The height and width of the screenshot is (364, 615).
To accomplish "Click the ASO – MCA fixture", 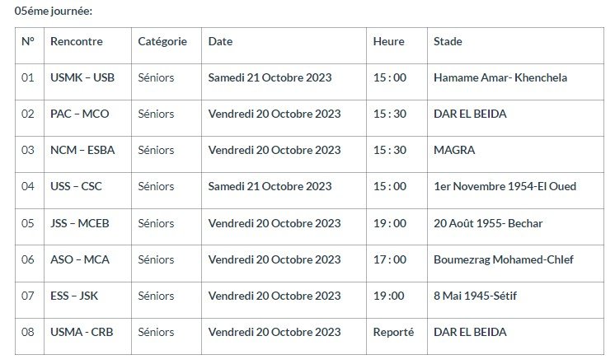I will click(x=80, y=259).
